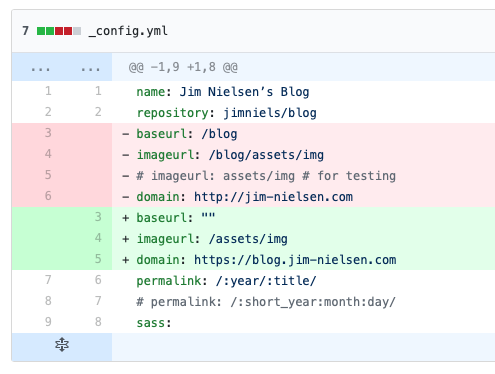The width and height of the screenshot is (495, 374).
Task: Click line 'name: Jim Nielsen's Blog'
Action: 223,92
